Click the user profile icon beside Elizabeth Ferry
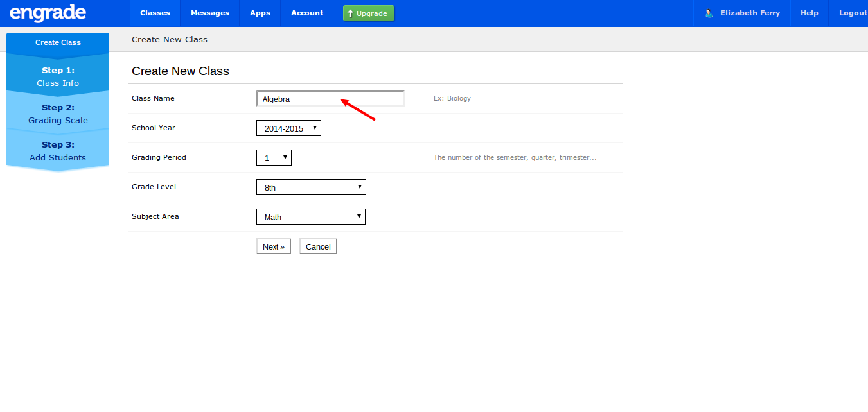 [708, 13]
